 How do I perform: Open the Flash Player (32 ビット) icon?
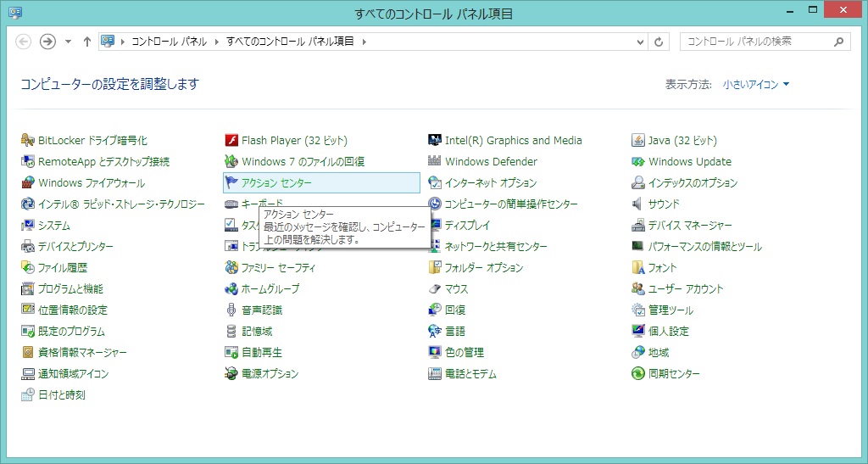pyautogui.click(x=231, y=141)
